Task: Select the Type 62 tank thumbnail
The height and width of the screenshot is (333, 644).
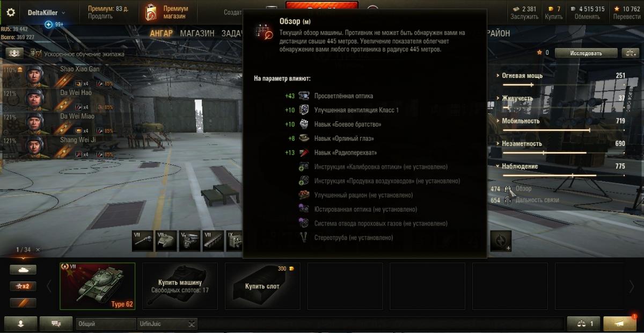Action: pyautogui.click(x=98, y=286)
